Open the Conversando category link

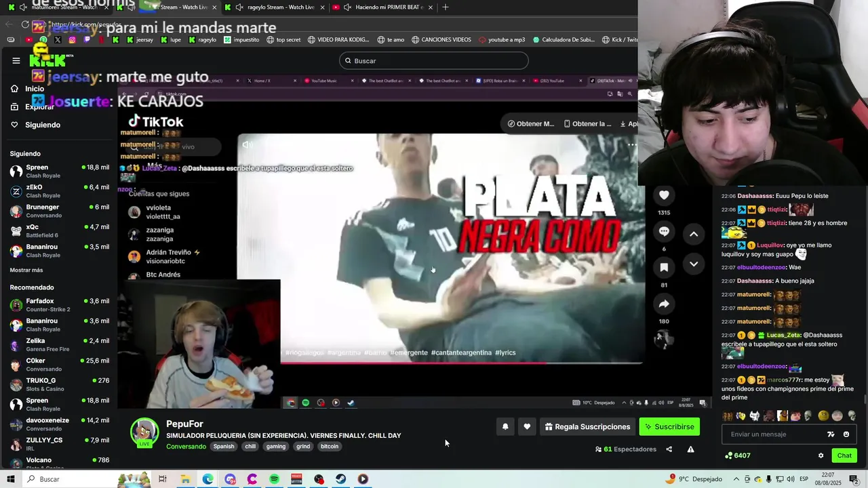coord(186,447)
